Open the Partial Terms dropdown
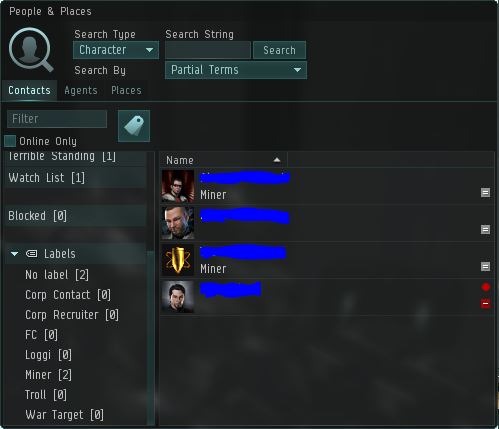Viewport: 499px width, 429px height. tap(236, 70)
